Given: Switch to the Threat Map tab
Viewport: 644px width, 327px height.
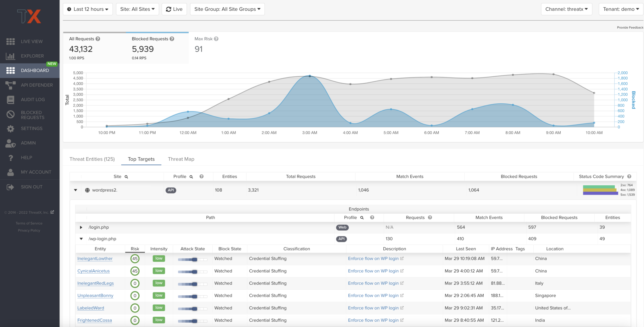Looking at the screenshot, I should pyautogui.click(x=181, y=159).
